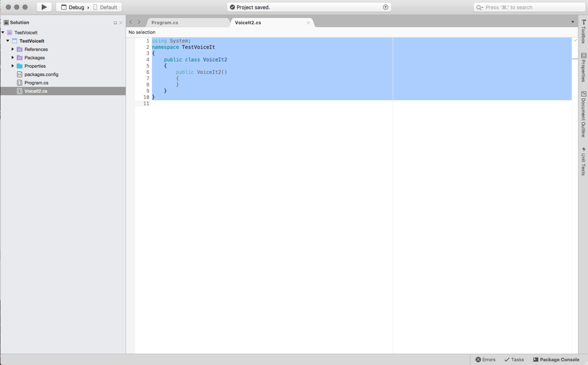Open packages.config in the solution tree
Screen dimensions: 588x365
point(41,74)
